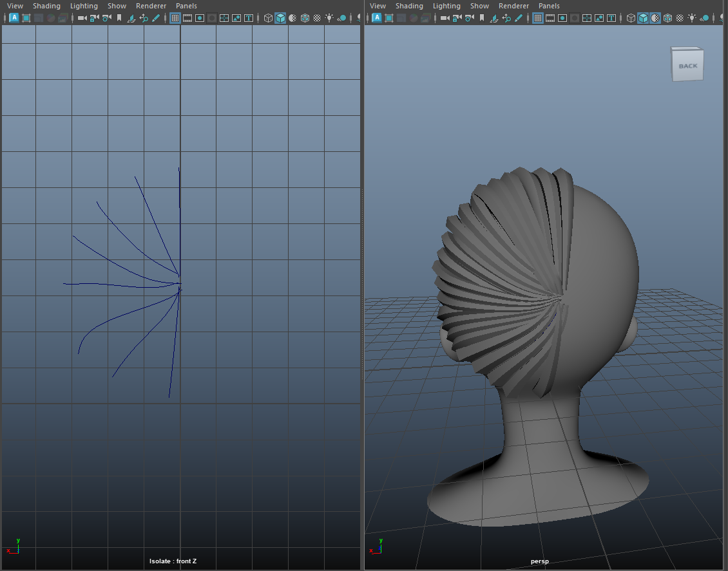Click Lock Camera icon in persp panel
728x571 pixels.
(457, 18)
